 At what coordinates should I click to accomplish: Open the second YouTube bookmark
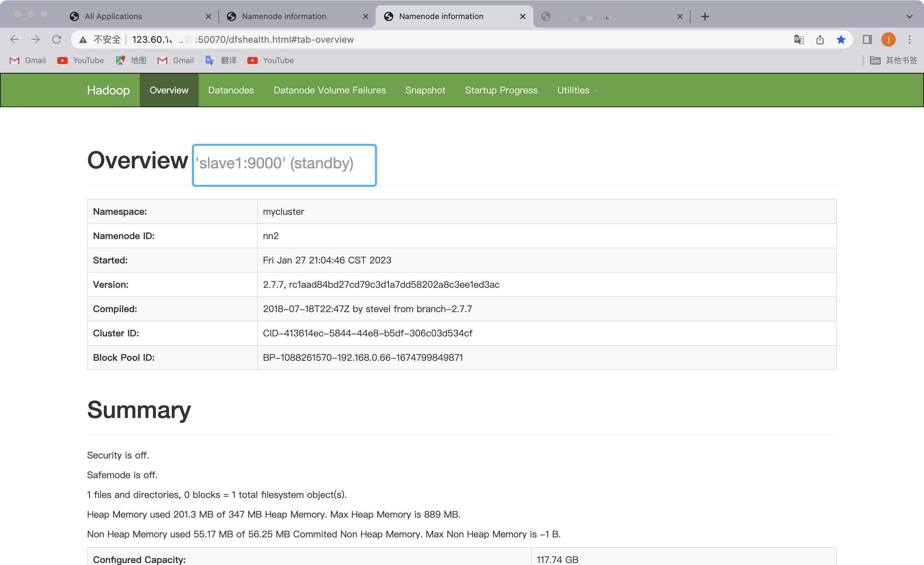pos(270,61)
